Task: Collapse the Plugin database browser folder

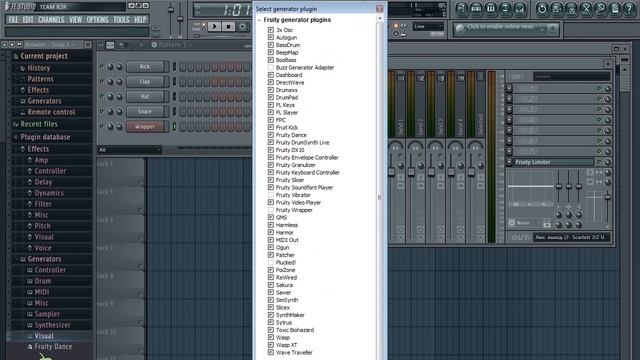Action: tap(45, 137)
